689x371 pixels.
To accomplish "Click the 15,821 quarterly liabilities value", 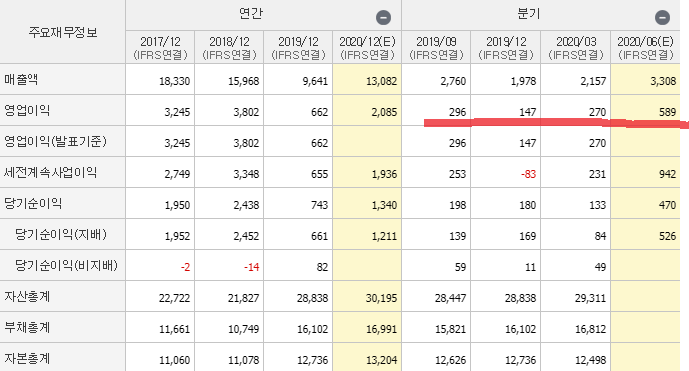I will (x=450, y=329).
